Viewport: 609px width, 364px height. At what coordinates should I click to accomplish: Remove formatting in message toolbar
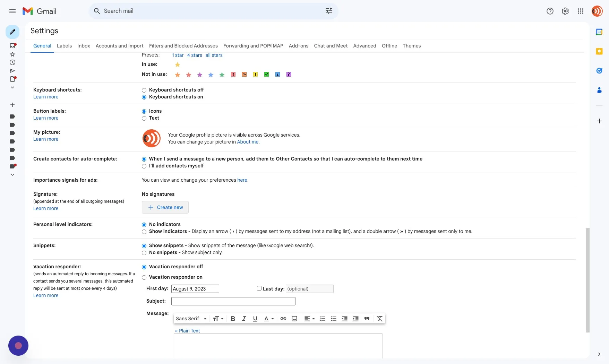pos(380,319)
